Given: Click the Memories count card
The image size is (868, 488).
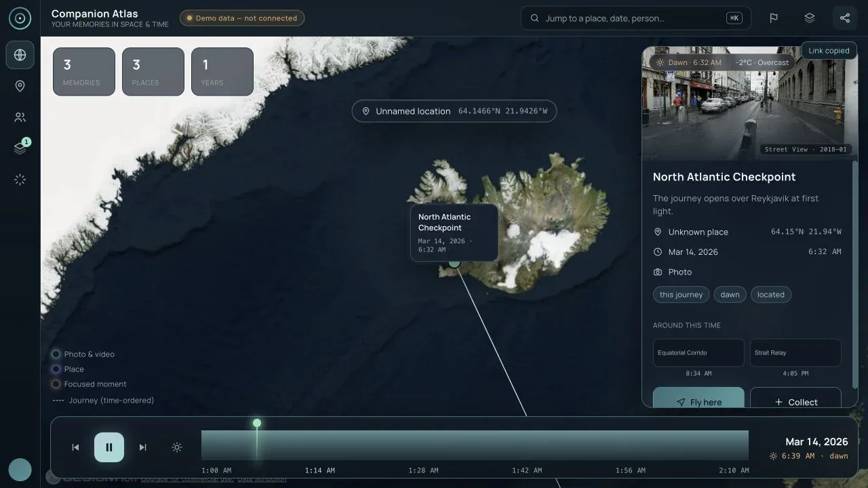Looking at the screenshot, I should click(x=84, y=72).
